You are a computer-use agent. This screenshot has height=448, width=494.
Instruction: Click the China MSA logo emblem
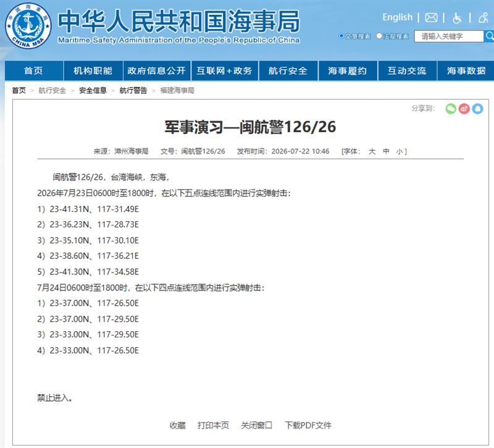pos(28,26)
